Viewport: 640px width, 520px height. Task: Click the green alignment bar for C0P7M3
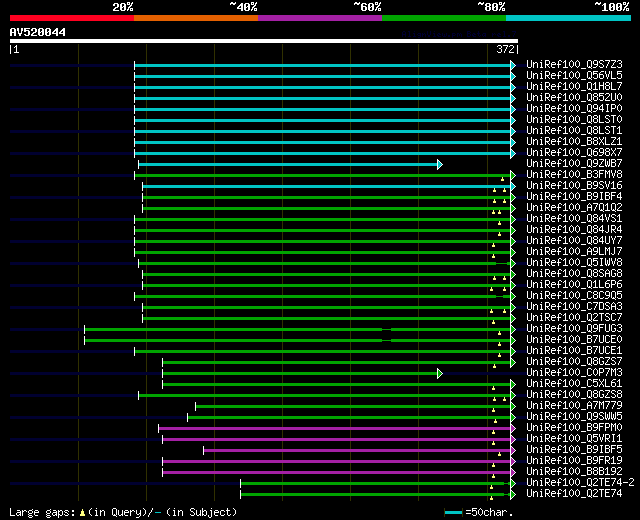[x=300, y=373]
